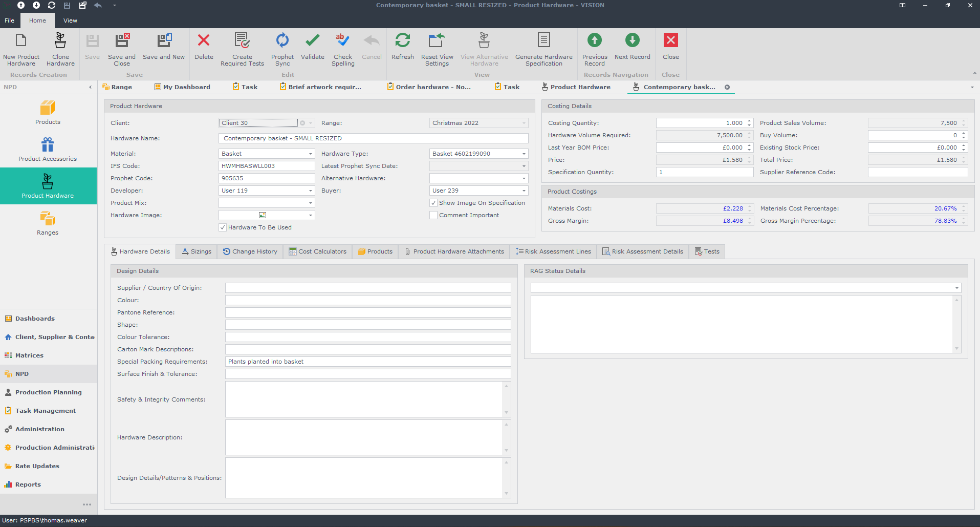
Task: Open the Tests tab
Action: (x=707, y=251)
